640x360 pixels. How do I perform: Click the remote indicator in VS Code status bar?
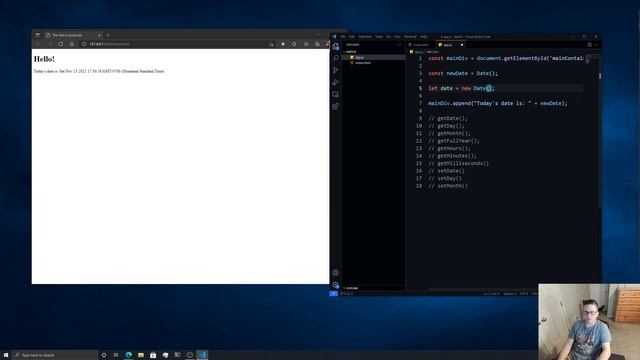tap(333, 293)
